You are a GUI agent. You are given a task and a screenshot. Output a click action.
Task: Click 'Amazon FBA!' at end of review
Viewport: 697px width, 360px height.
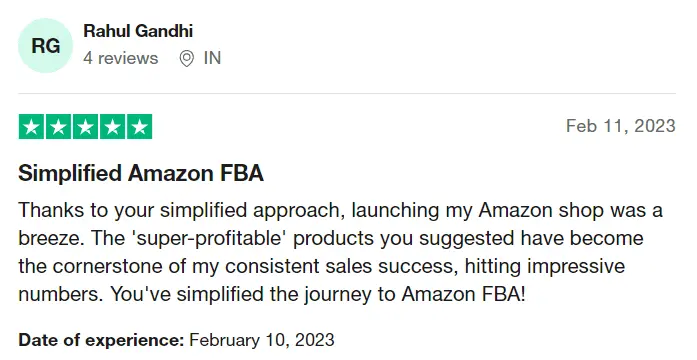463,294
